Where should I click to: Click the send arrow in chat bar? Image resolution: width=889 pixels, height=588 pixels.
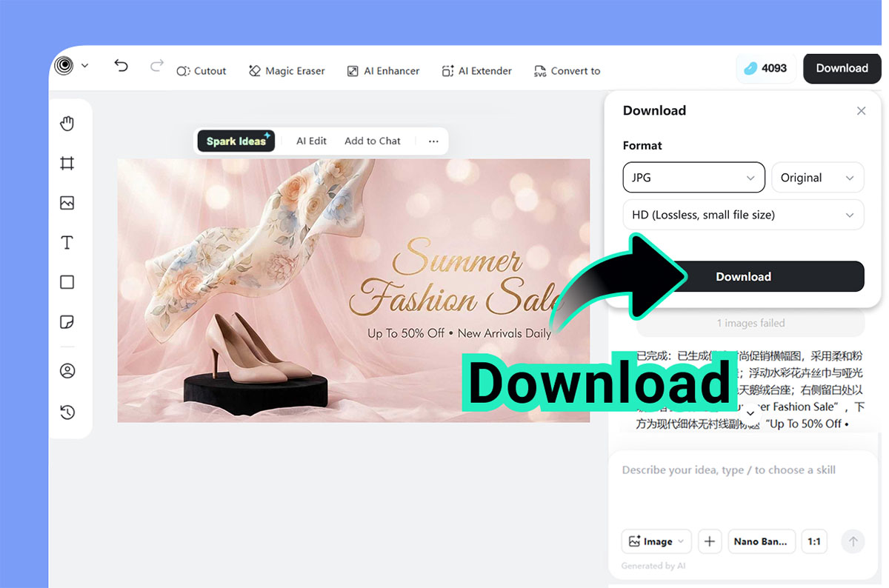[x=853, y=541]
